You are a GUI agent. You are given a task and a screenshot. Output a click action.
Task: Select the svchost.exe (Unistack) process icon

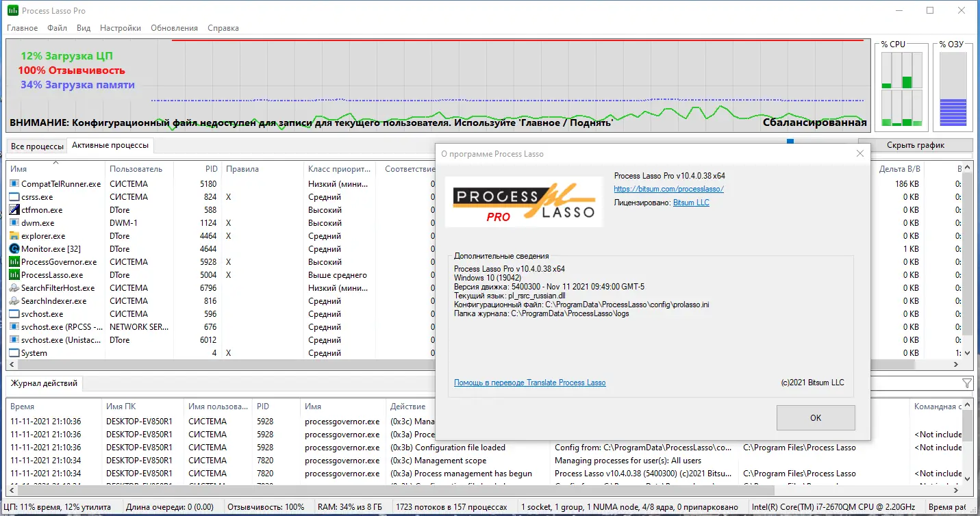coord(14,340)
